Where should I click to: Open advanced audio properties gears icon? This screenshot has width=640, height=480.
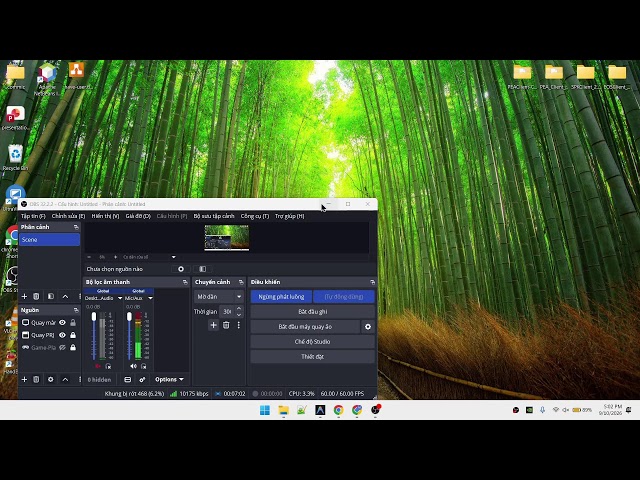(142, 380)
